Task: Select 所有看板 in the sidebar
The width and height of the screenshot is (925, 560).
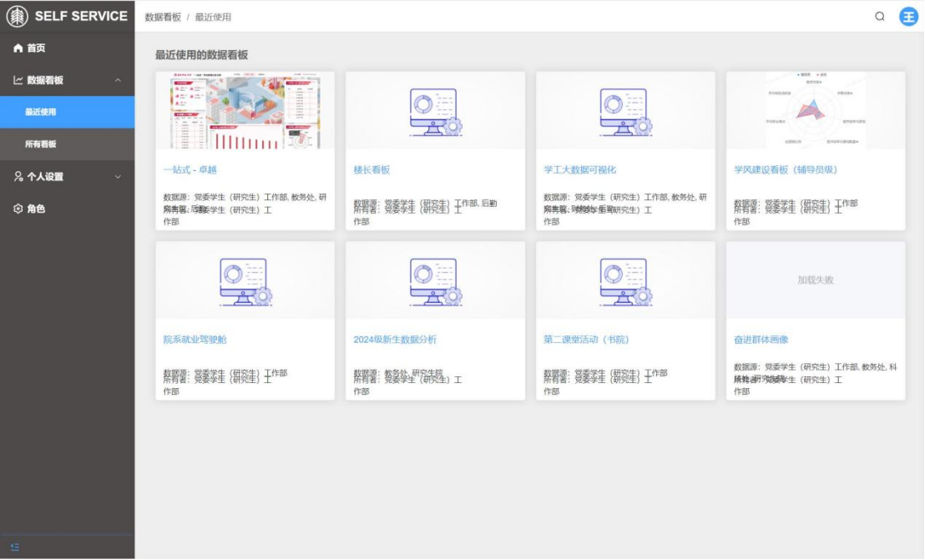Action: coord(41,144)
